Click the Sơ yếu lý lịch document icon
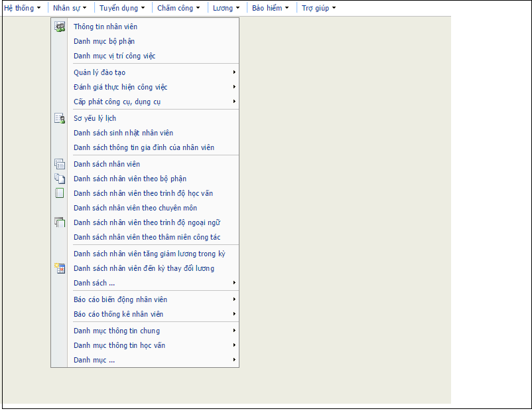 60,118
